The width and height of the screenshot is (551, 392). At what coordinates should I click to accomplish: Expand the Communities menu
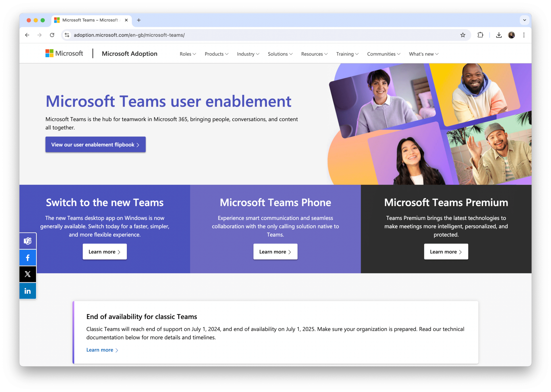(384, 54)
